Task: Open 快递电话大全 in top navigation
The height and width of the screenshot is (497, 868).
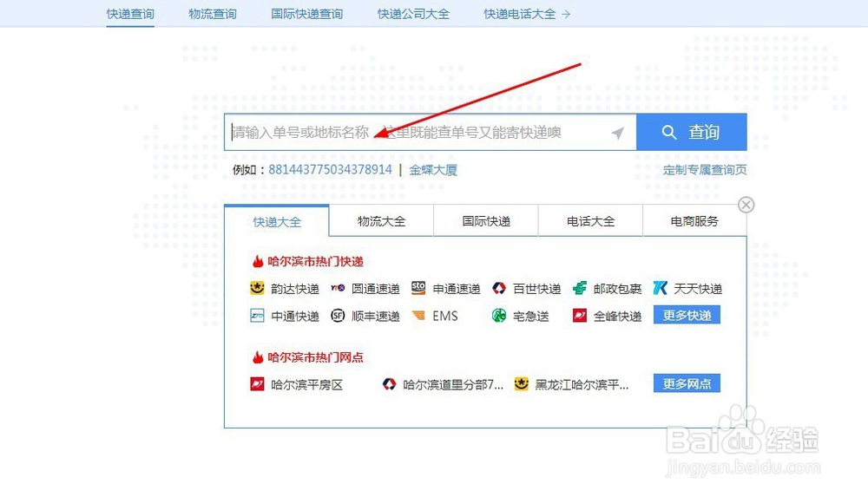Action: (x=519, y=14)
